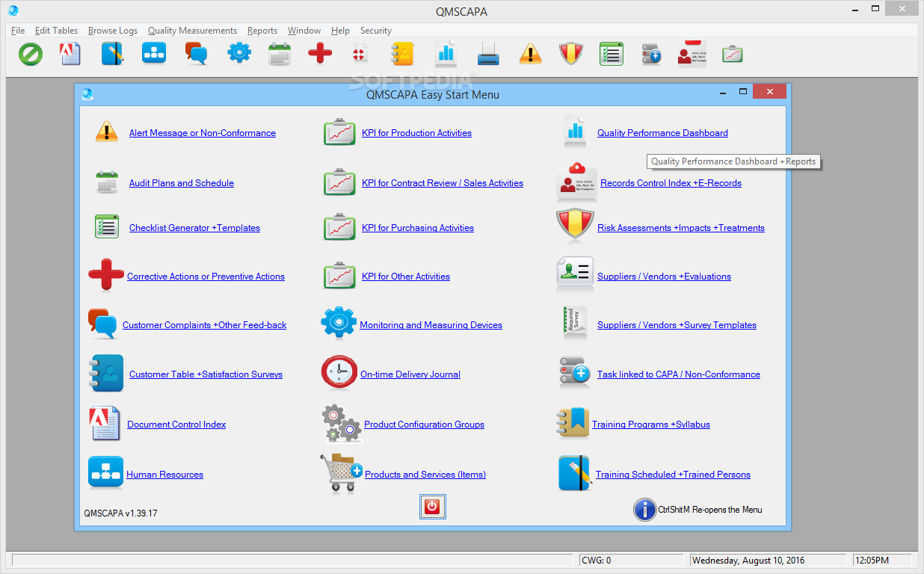
Task: Click the red plus icon in the top toolbar
Action: [x=320, y=54]
